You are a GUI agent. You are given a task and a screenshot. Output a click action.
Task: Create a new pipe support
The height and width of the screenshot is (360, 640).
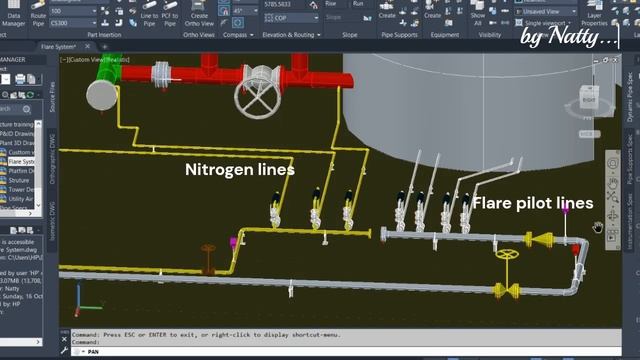[387, 10]
